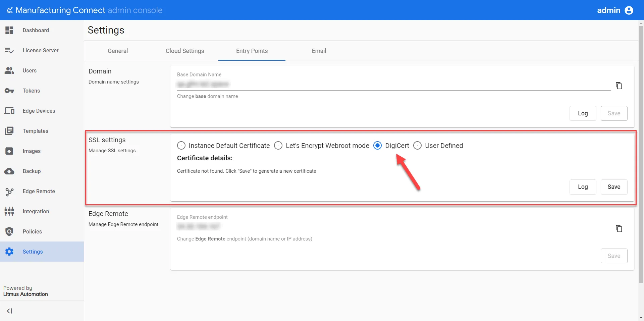The width and height of the screenshot is (644, 321).
Task: Click the Users people icon
Action: [9, 70]
